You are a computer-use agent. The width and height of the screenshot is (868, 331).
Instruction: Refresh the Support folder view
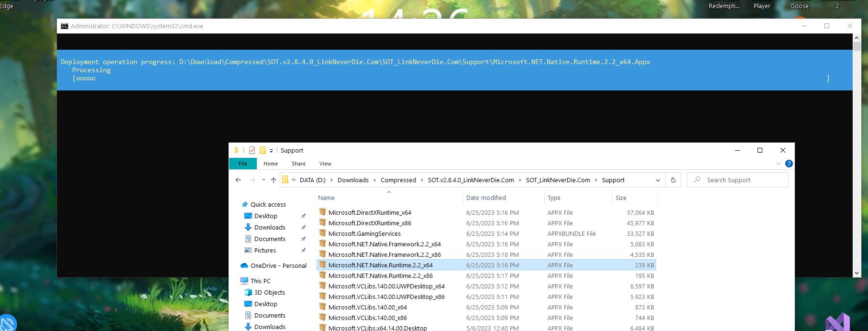(x=673, y=180)
